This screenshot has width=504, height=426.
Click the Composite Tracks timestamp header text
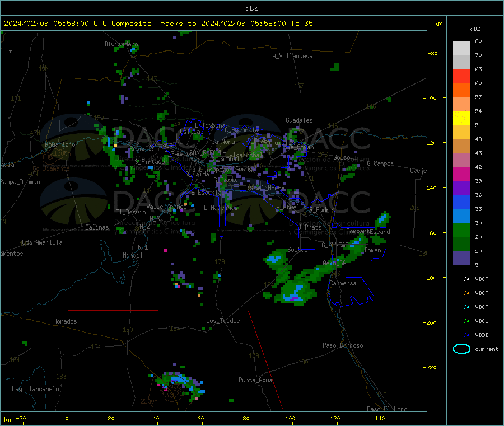click(158, 24)
